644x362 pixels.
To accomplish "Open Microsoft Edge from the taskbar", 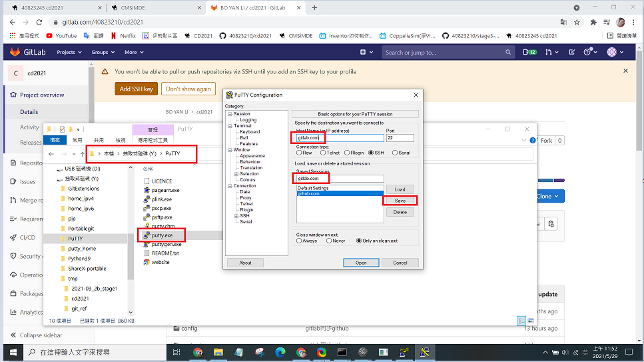I will point(280,353).
